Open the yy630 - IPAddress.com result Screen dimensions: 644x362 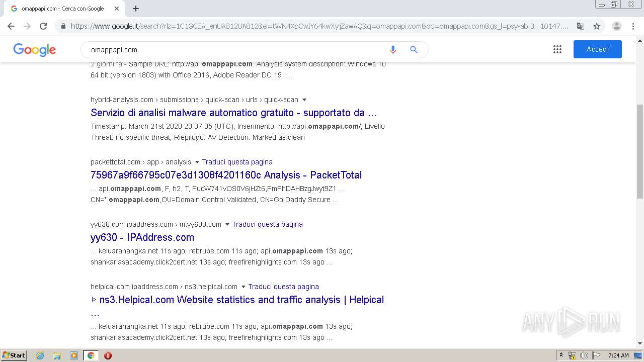coord(142,237)
